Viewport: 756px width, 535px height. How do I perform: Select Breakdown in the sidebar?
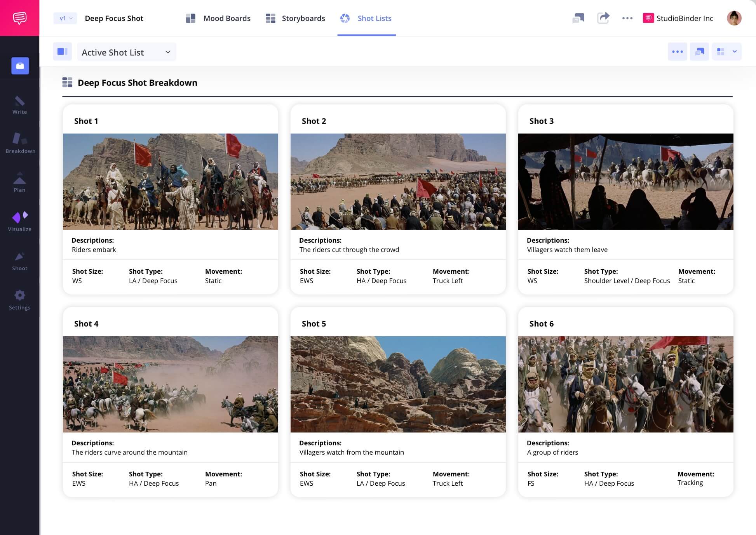[19, 144]
